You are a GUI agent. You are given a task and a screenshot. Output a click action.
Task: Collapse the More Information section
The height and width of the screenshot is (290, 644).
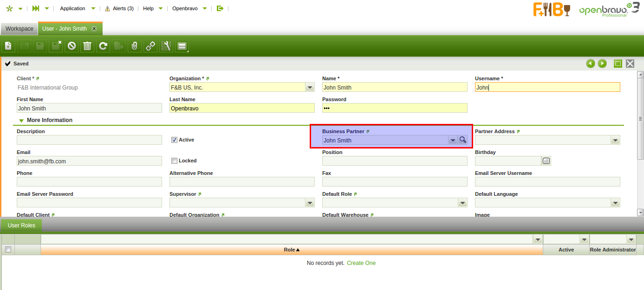(x=21, y=120)
